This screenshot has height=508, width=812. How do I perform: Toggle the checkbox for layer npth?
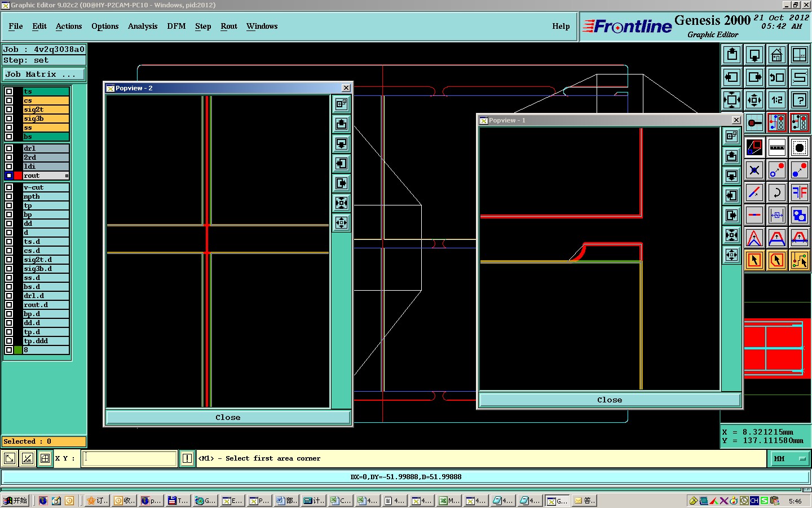pos(9,196)
